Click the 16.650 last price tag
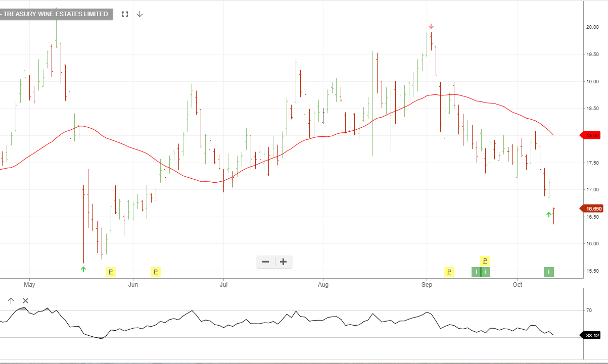This screenshot has width=608, height=364. pos(592,209)
